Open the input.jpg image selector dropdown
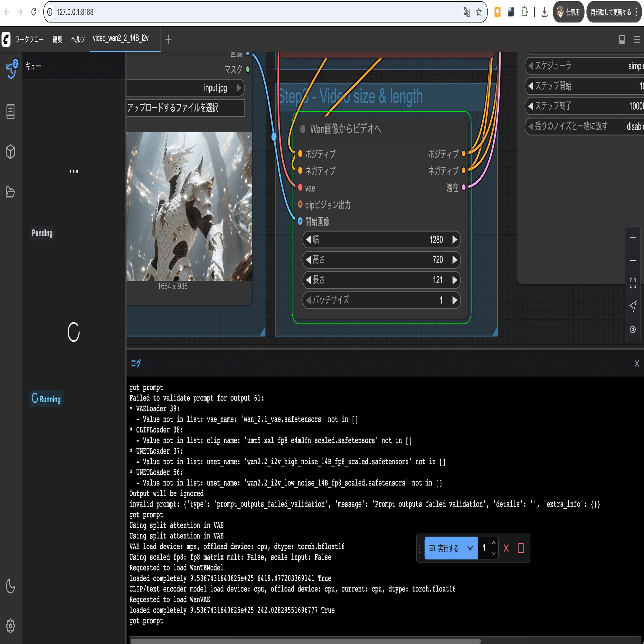 (185, 88)
